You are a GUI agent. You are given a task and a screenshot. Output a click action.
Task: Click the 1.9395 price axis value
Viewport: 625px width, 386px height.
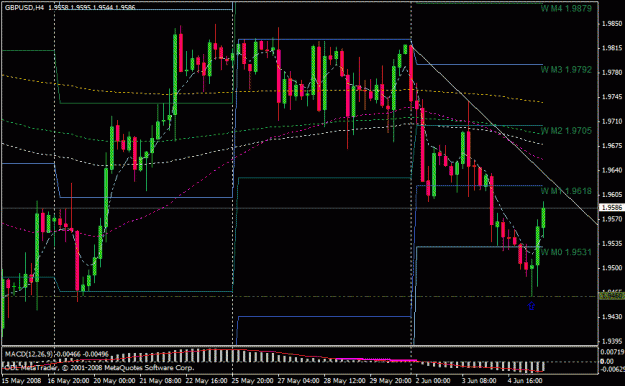[x=612, y=341]
